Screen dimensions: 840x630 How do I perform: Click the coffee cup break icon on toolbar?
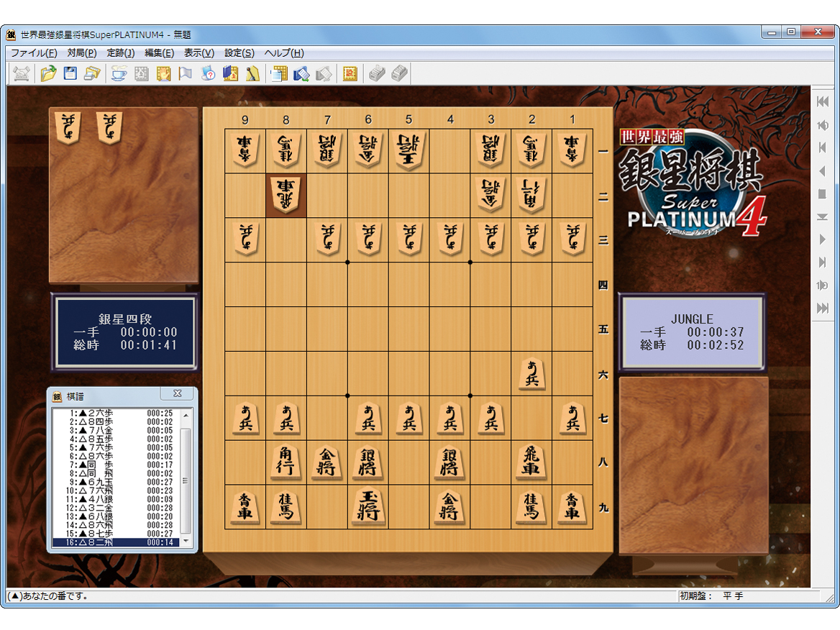coord(119,73)
